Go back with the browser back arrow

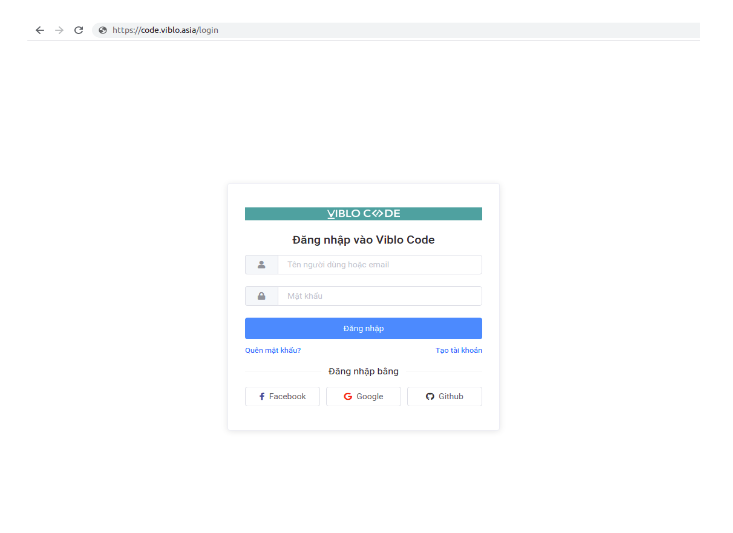pos(40,30)
